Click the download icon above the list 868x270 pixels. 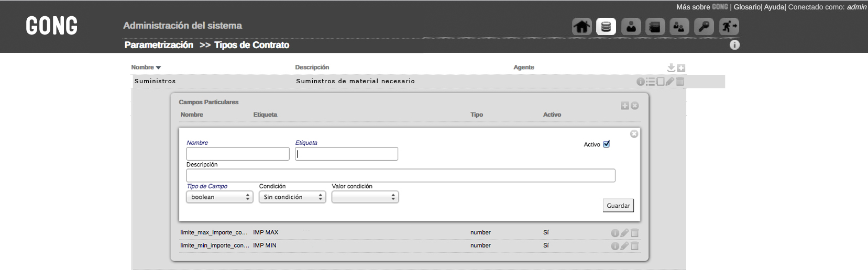671,67
